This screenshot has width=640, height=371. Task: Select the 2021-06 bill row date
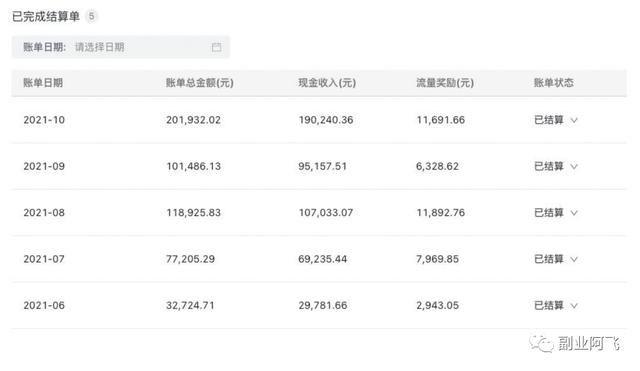click(44, 305)
